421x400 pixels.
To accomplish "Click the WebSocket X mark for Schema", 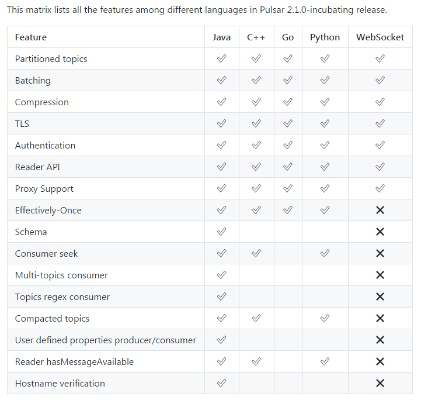I will click(x=380, y=232).
